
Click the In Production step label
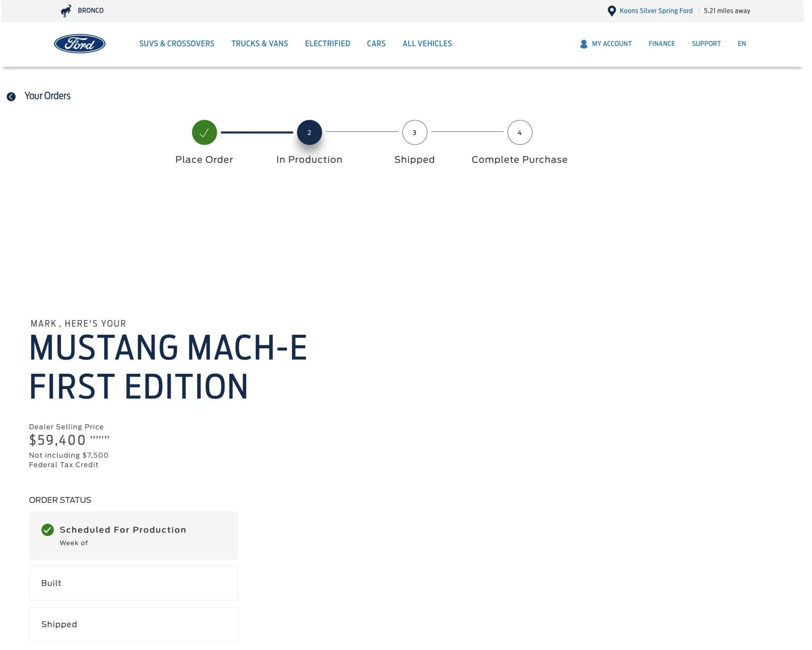tap(309, 160)
